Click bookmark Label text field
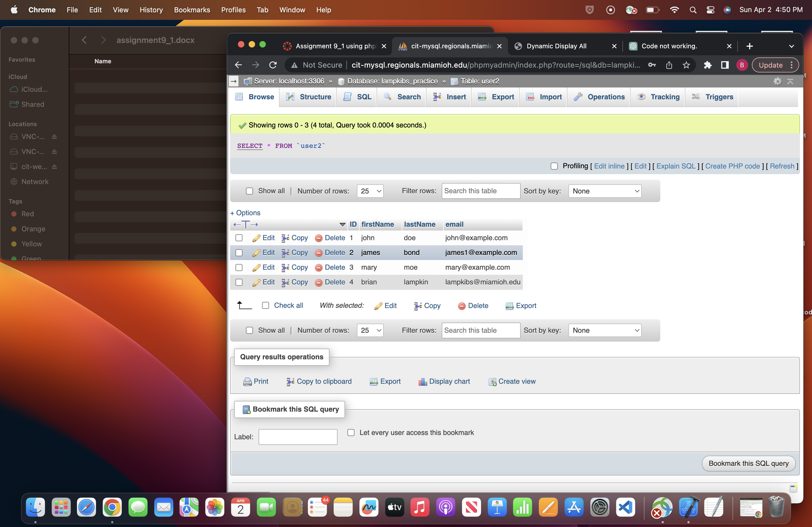812x527 pixels. coord(298,437)
